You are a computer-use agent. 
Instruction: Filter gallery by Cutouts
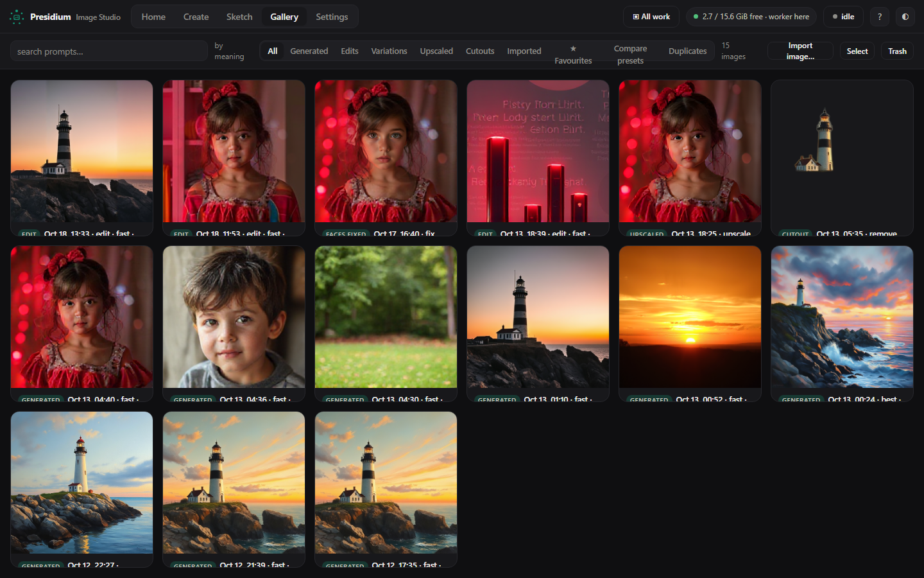tap(480, 51)
